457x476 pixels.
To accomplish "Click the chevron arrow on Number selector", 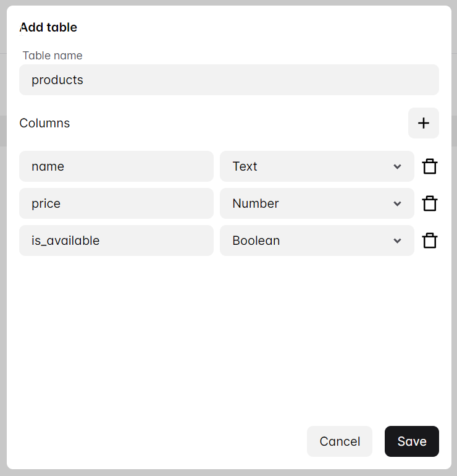I will click(x=397, y=204).
